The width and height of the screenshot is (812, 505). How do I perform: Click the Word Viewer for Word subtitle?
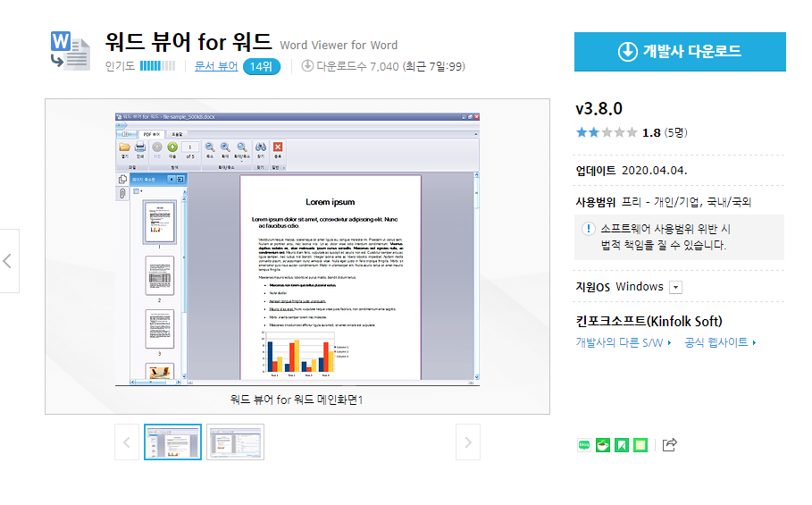coord(339,46)
